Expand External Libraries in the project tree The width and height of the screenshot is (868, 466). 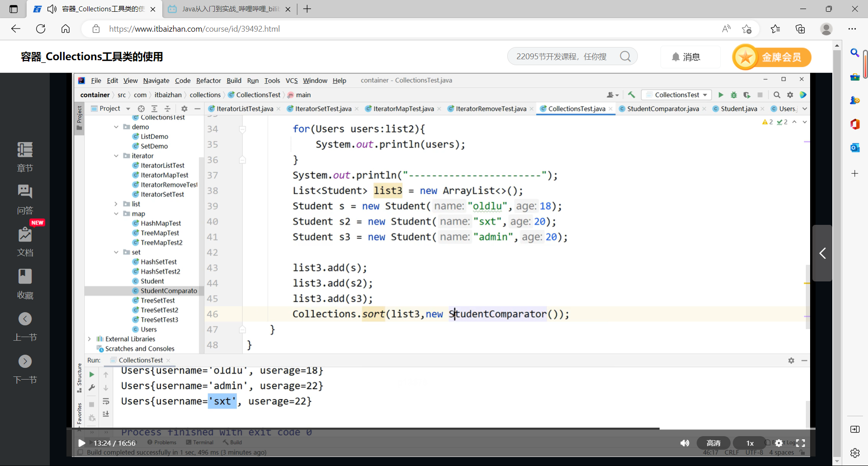tap(90, 339)
